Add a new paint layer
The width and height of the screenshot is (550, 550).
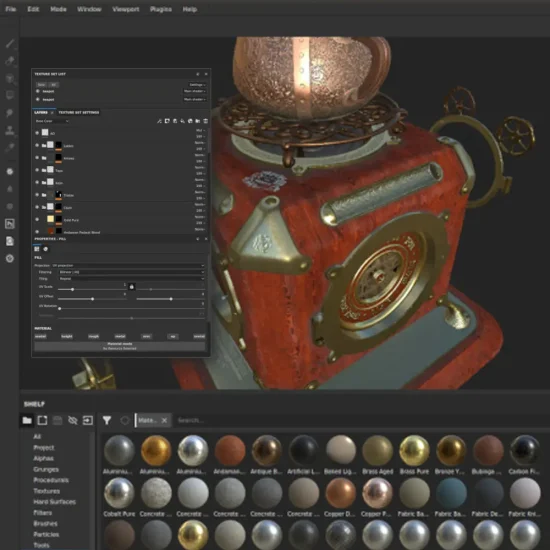tap(175, 121)
